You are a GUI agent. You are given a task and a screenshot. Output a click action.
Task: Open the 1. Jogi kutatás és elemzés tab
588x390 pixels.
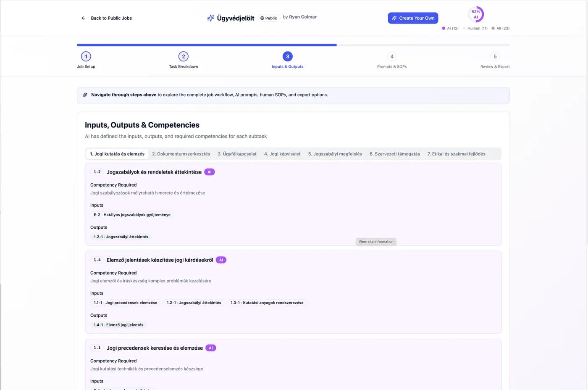coord(117,154)
